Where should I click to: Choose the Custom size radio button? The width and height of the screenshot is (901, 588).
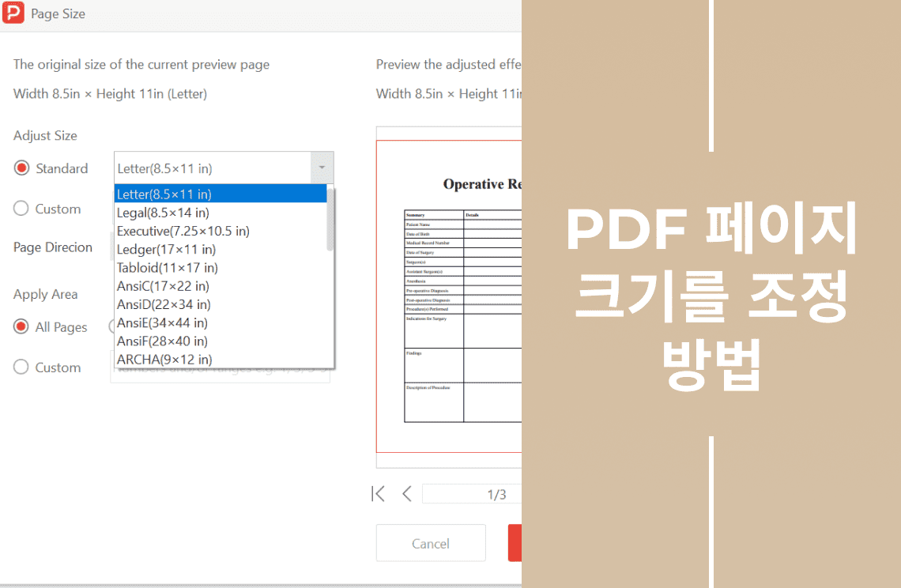tap(21, 209)
